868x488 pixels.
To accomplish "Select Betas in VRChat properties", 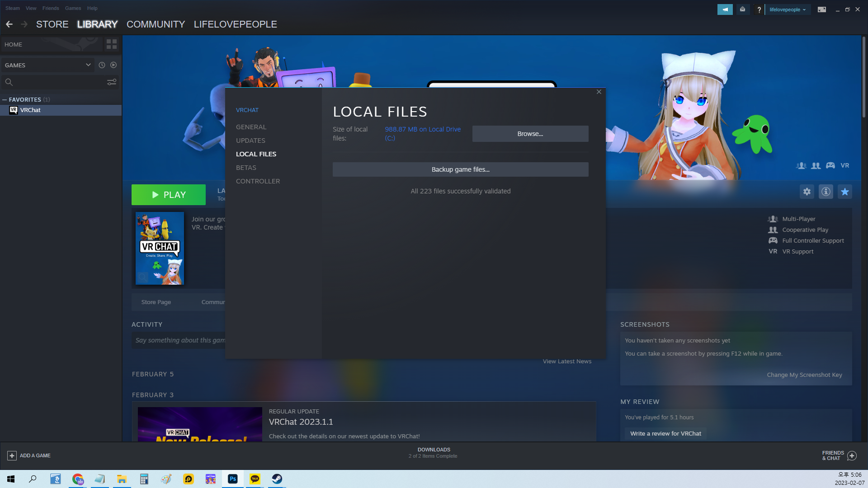I will point(246,168).
